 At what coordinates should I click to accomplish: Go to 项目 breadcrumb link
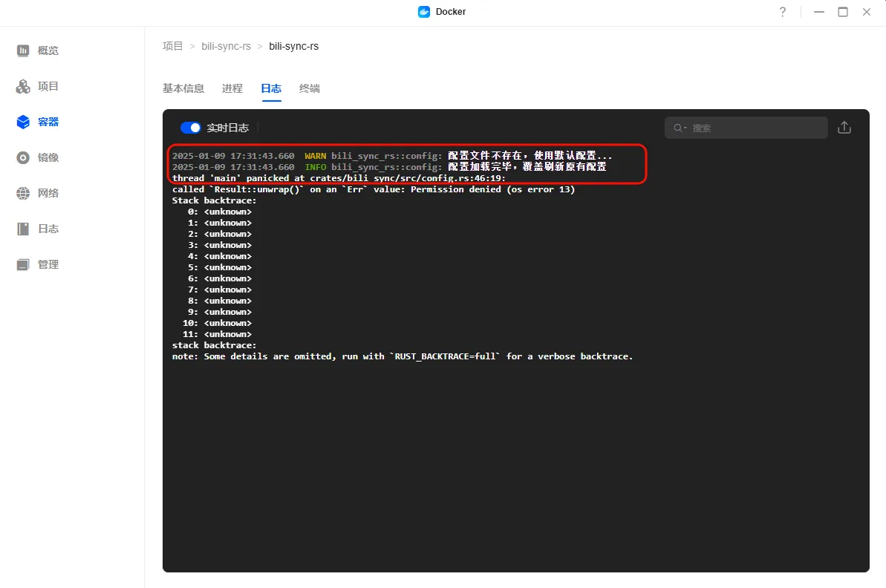click(172, 46)
